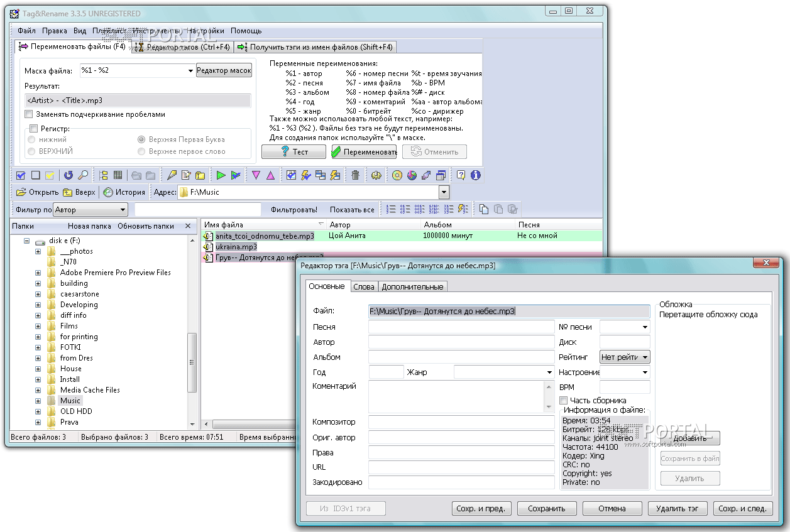This screenshot has height=532, width=790.
Task: Click the pink upward triangle icon
Action: coord(270,175)
